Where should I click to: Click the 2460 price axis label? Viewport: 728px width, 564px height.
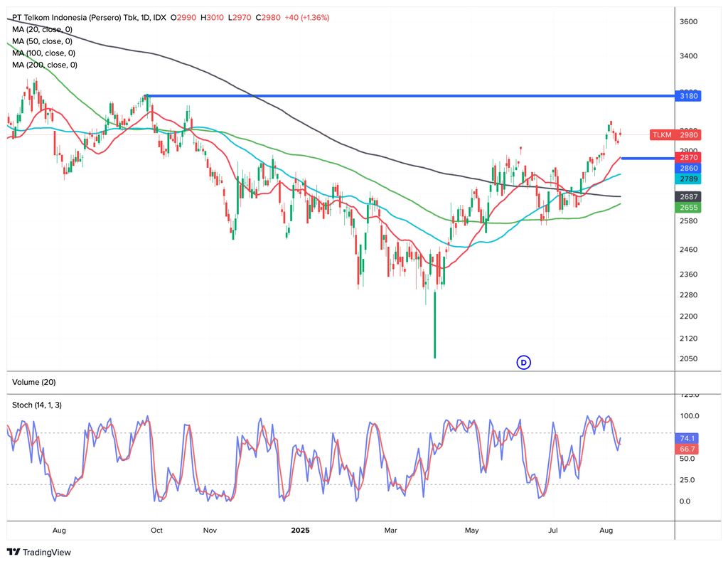(688, 250)
